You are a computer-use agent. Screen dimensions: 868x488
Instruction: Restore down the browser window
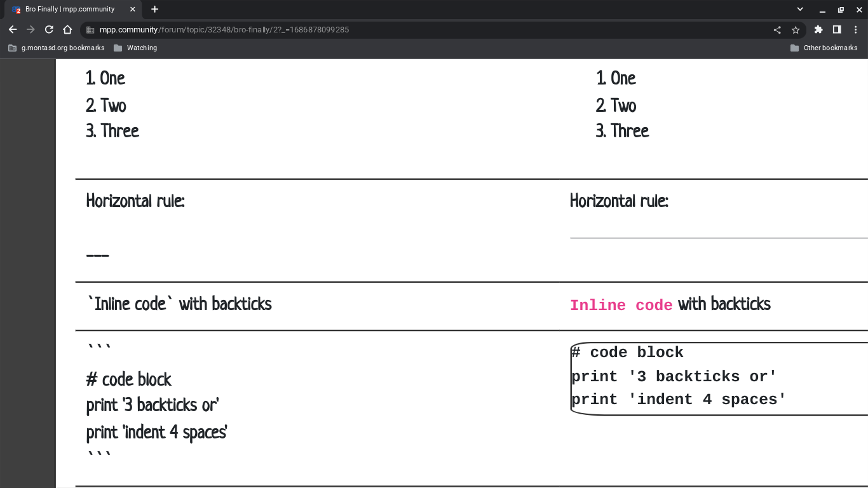click(x=841, y=10)
